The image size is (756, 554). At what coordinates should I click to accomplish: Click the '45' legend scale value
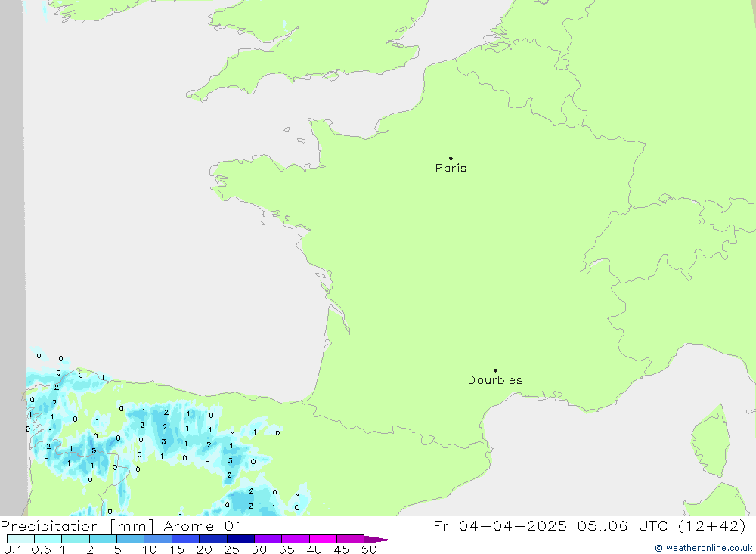(x=342, y=549)
